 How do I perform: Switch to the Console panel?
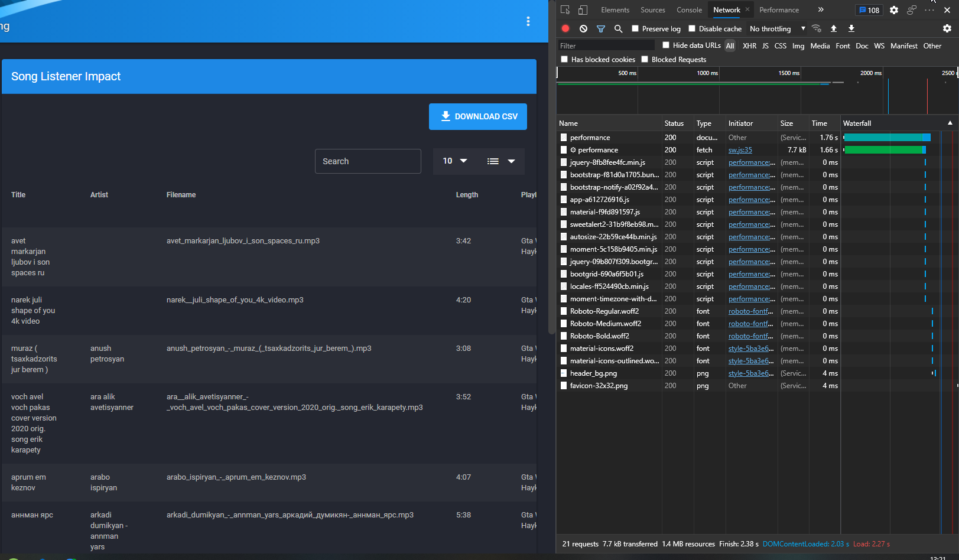689,9
